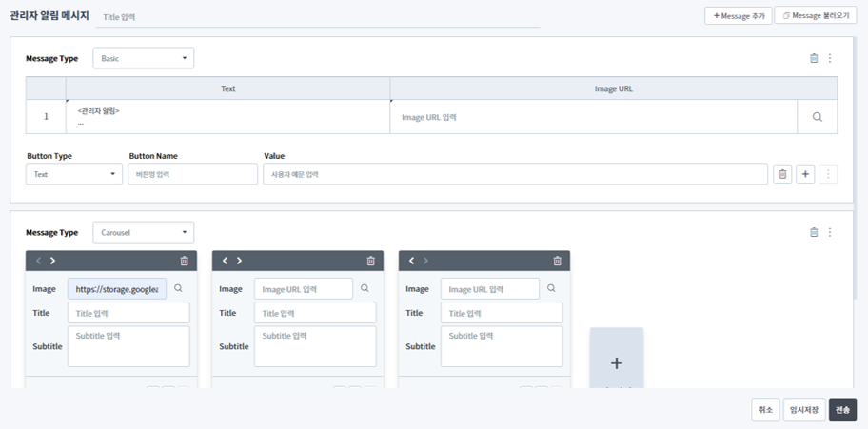Delete the first carousel card
This screenshot has height=429, width=868.
[184, 261]
